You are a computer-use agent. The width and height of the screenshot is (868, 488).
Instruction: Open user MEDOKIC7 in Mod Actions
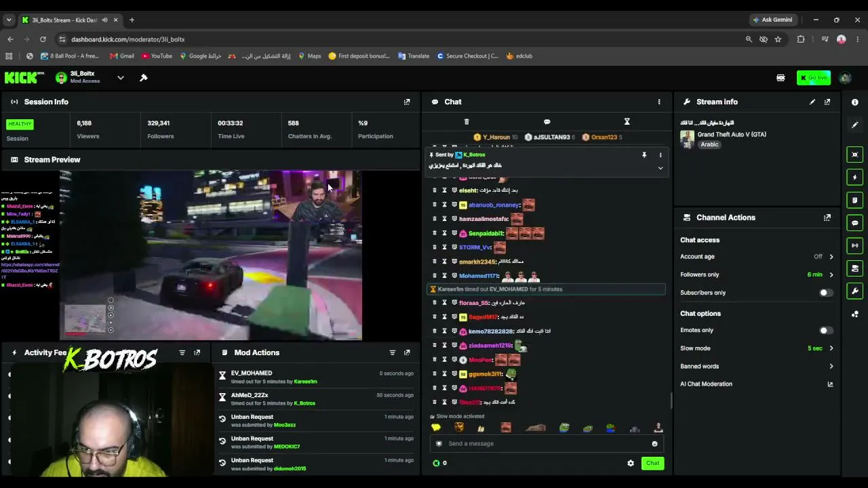pyautogui.click(x=287, y=447)
